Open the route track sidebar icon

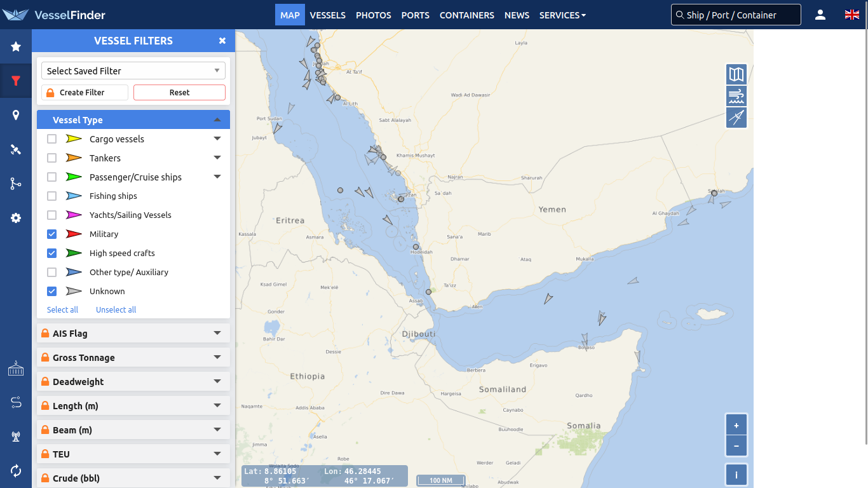pos(16,184)
